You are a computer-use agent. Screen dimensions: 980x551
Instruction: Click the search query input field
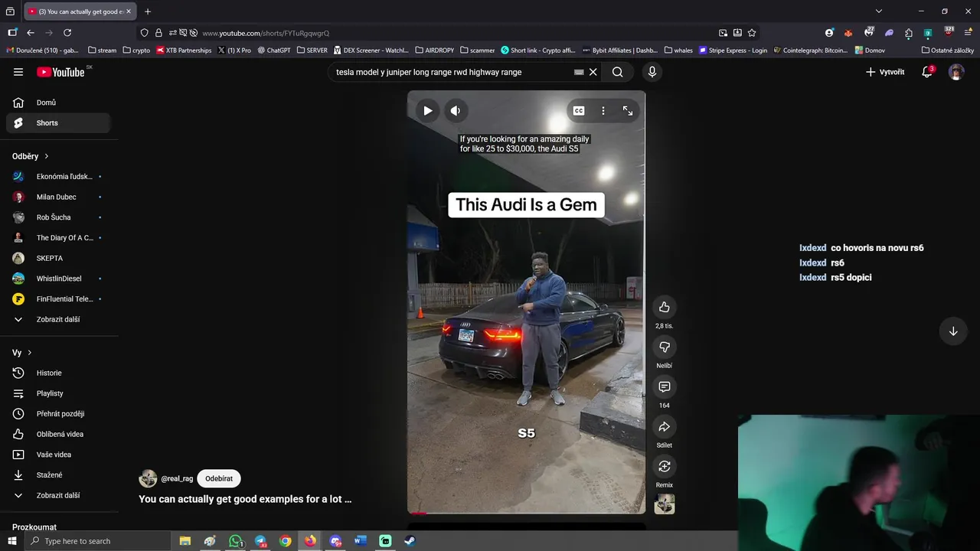(452, 72)
